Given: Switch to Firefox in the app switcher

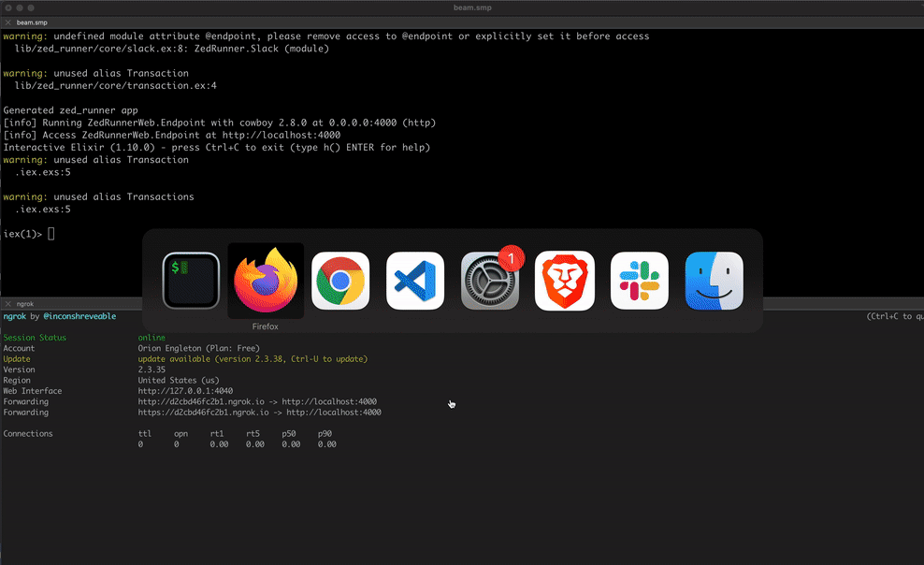Looking at the screenshot, I should coord(266,281).
